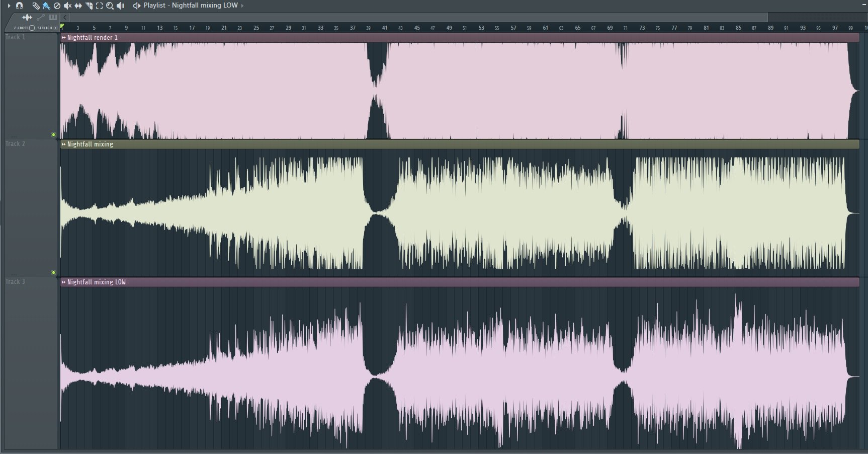Click the green playhead marker at bar 1
The width and height of the screenshot is (868, 454).
coord(62,26)
